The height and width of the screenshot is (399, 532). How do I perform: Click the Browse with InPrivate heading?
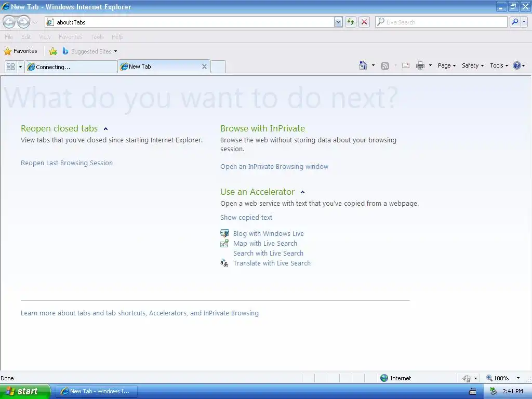pos(262,128)
